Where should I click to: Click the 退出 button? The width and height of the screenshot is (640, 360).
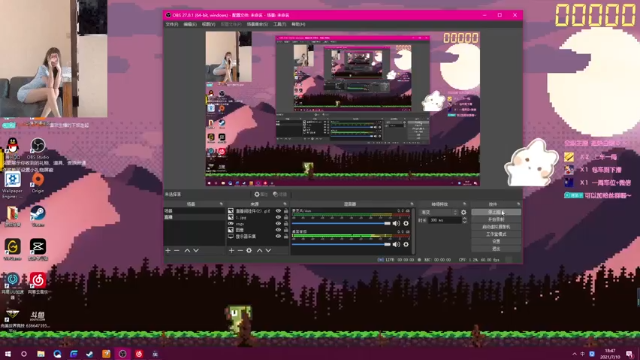pos(496,249)
